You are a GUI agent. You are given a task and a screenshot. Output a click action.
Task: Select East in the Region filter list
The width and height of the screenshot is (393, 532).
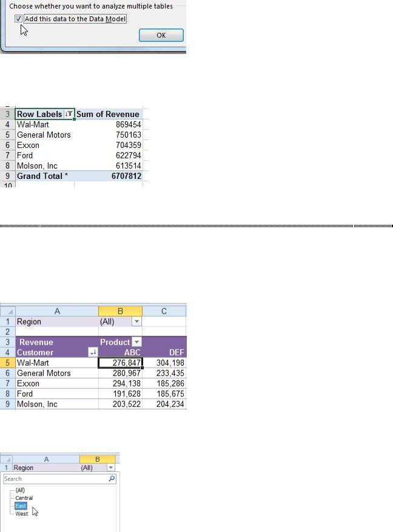pos(21,506)
